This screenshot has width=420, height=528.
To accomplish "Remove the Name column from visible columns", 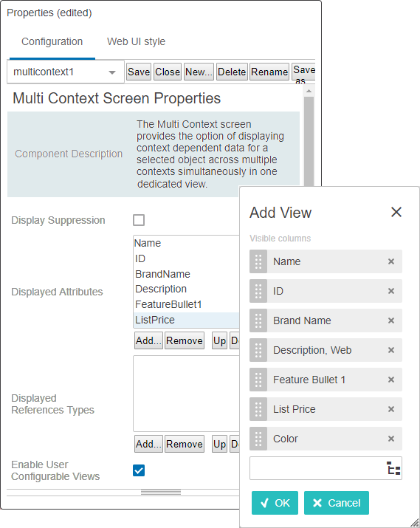I will click(x=390, y=261).
